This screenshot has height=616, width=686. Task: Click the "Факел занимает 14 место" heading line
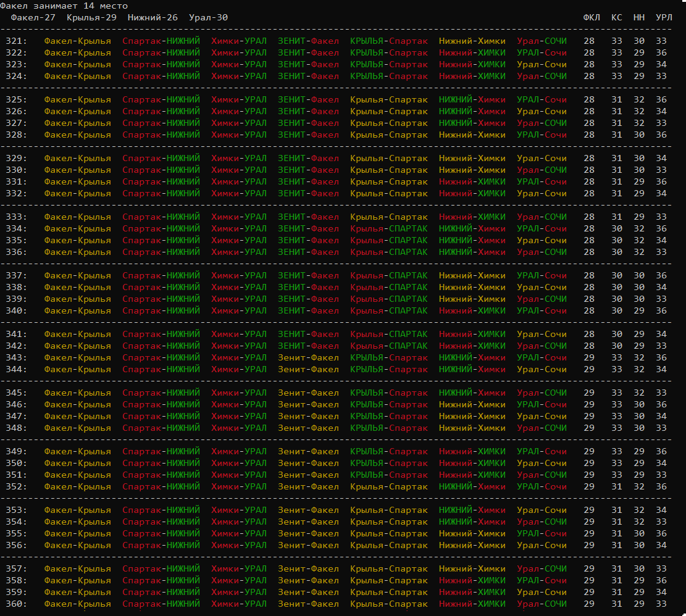[64, 6]
